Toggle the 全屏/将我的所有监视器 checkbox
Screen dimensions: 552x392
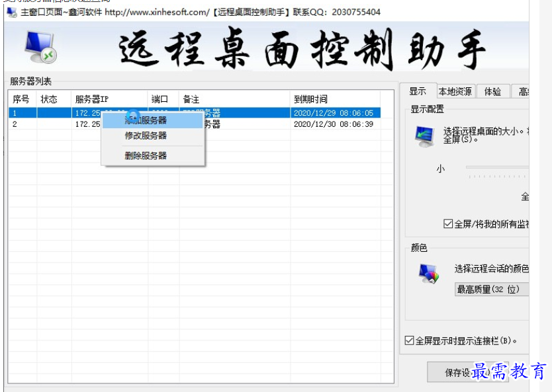448,223
